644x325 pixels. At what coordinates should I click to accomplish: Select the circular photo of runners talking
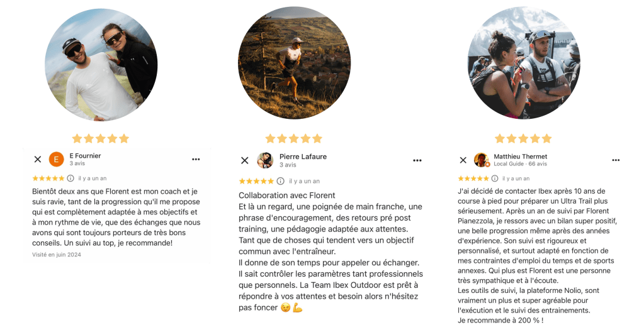[524, 63]
